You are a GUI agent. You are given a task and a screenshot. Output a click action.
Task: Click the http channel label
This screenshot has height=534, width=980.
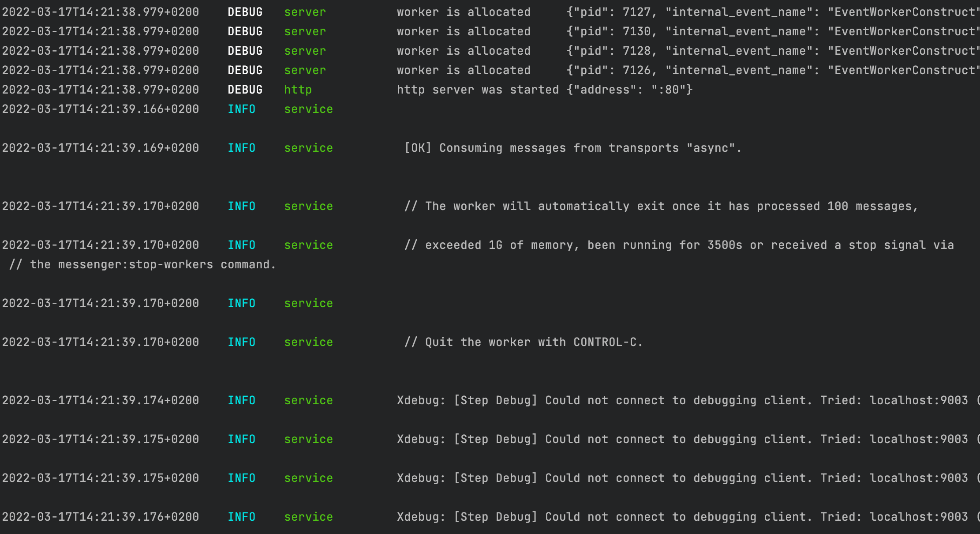coord(298,89)
